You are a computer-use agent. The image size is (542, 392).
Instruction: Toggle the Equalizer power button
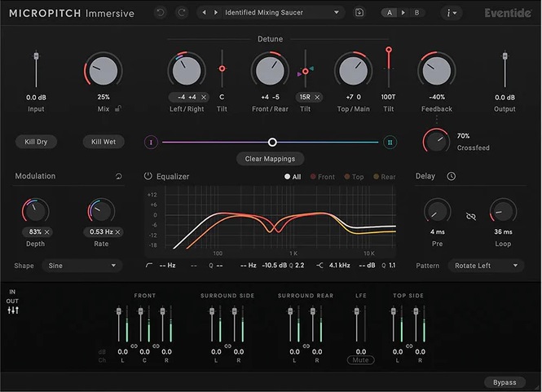pos(148,176)
